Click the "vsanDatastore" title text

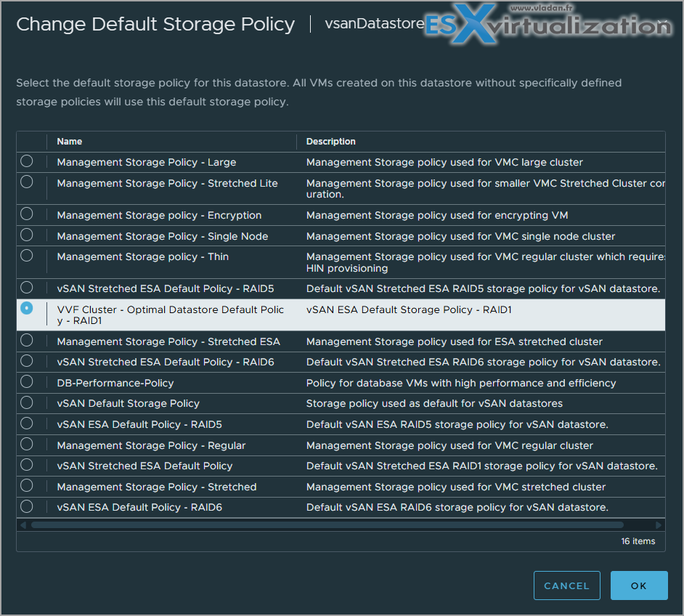coord(374,23)
